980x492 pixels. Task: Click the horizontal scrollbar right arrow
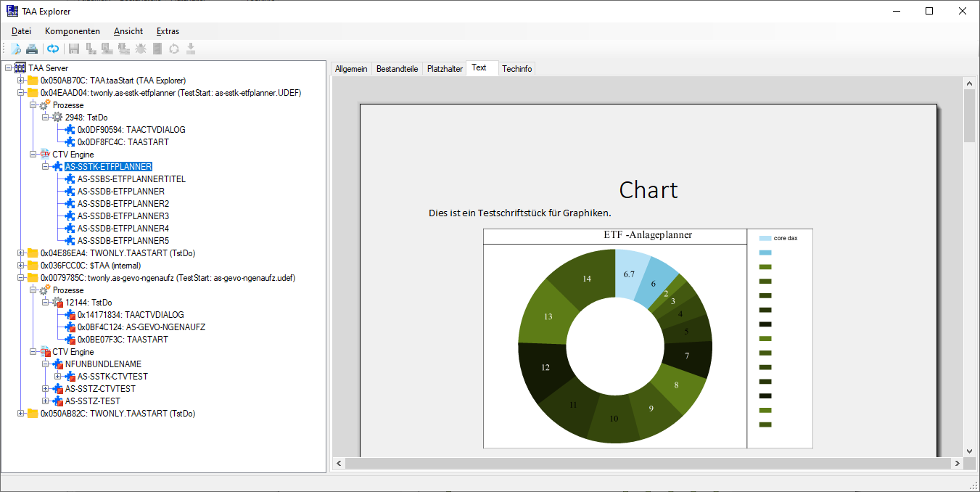[958, 463]
